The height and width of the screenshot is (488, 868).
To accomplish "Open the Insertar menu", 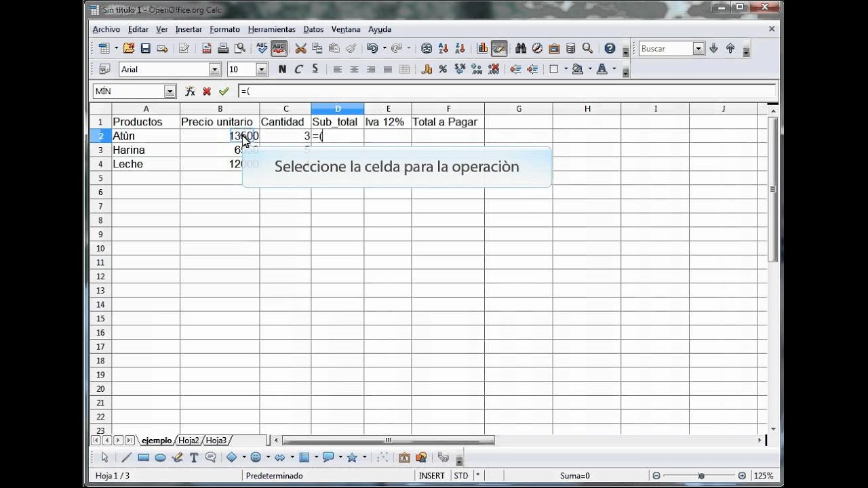I will click(189, 29).
